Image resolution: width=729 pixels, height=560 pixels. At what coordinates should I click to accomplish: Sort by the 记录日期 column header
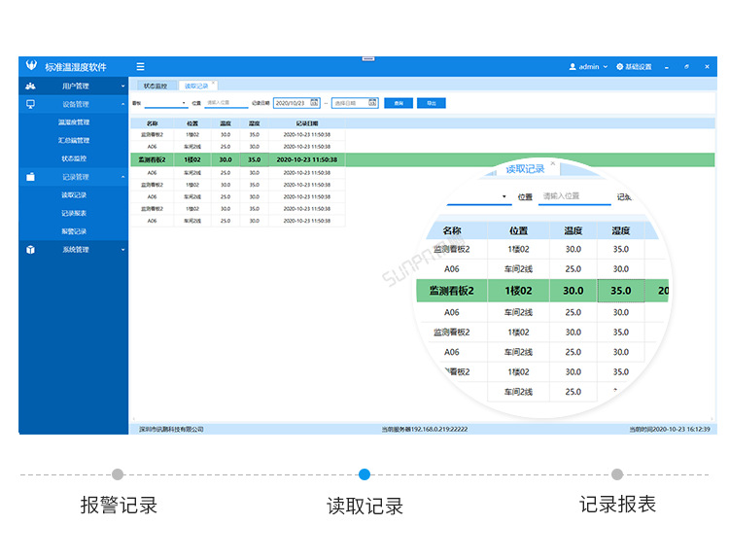pos(307,123)
